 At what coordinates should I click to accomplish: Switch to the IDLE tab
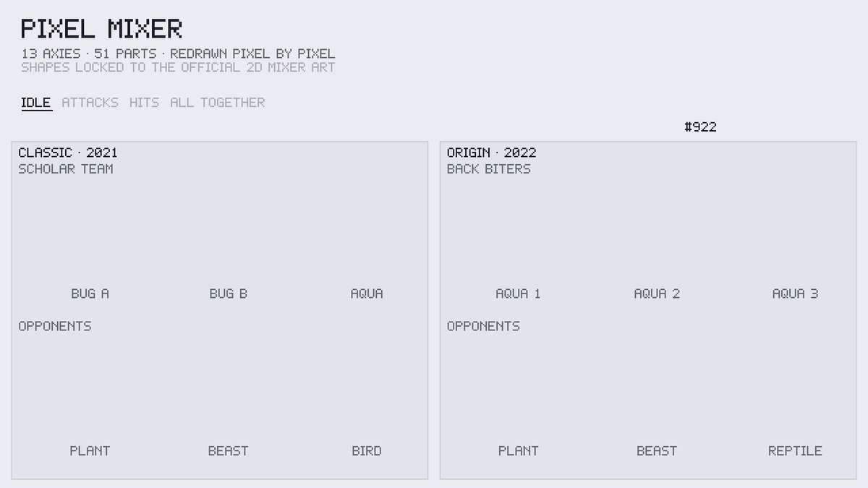36,103
